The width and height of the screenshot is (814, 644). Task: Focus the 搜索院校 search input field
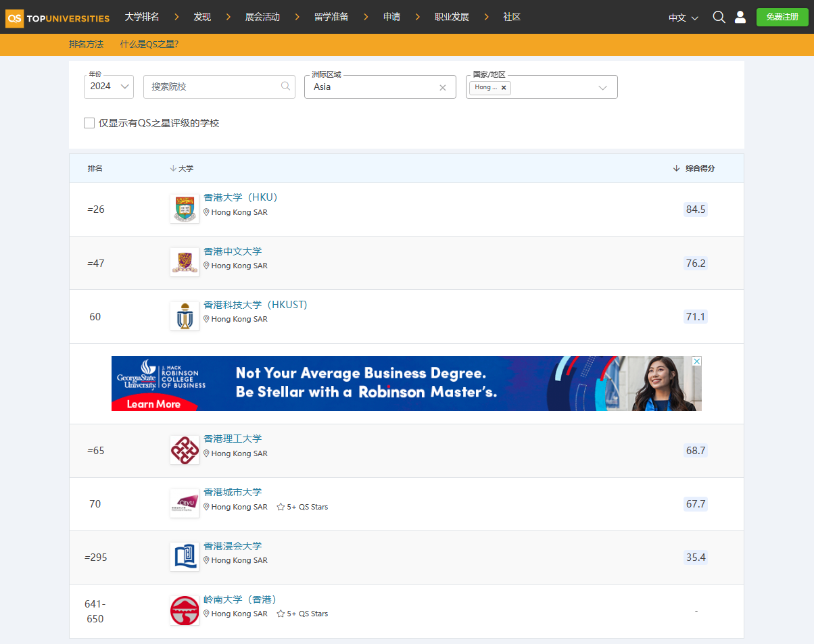(219, 86)
